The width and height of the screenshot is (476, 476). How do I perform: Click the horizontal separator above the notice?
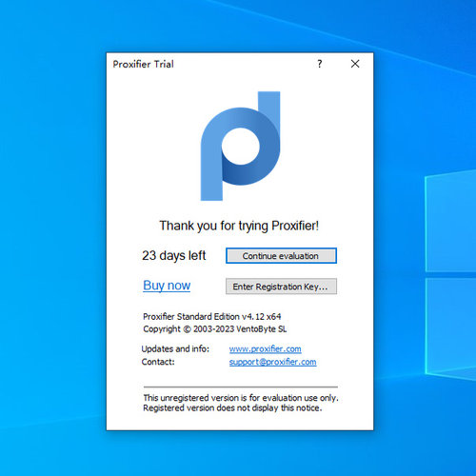point(241,387)
